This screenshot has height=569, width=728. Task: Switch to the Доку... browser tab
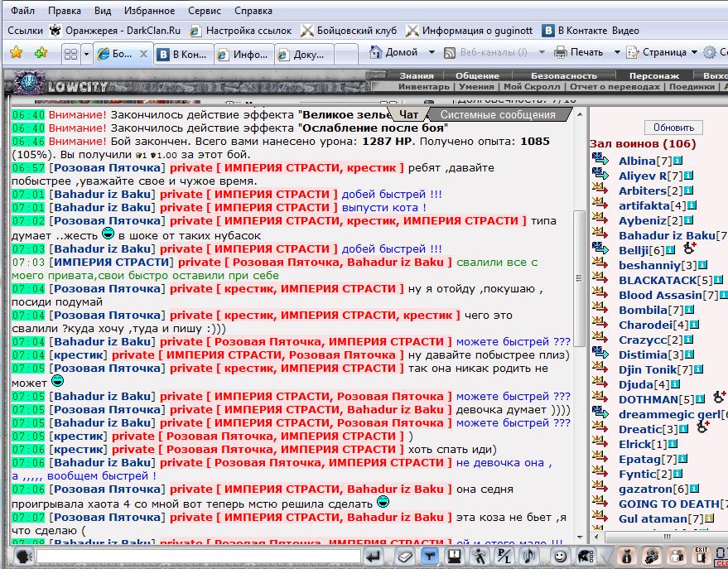point(304,55)
